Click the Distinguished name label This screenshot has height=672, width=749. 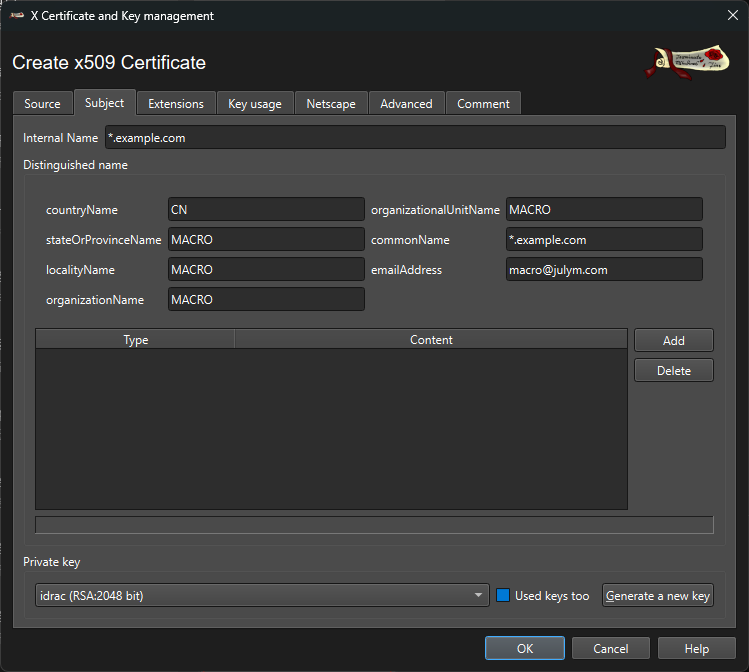75,165
